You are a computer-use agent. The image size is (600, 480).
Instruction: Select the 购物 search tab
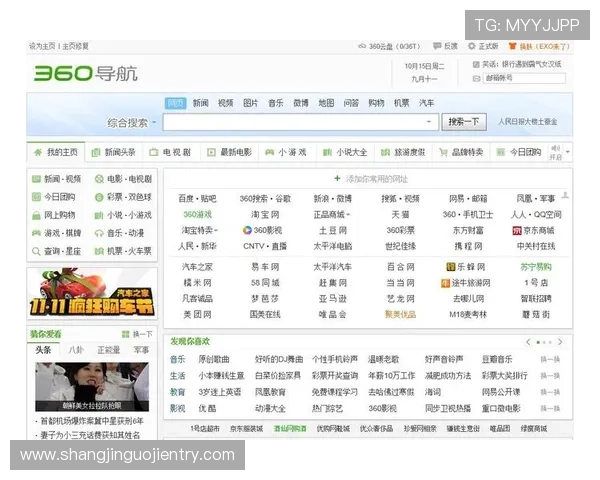tap(376, 103)
